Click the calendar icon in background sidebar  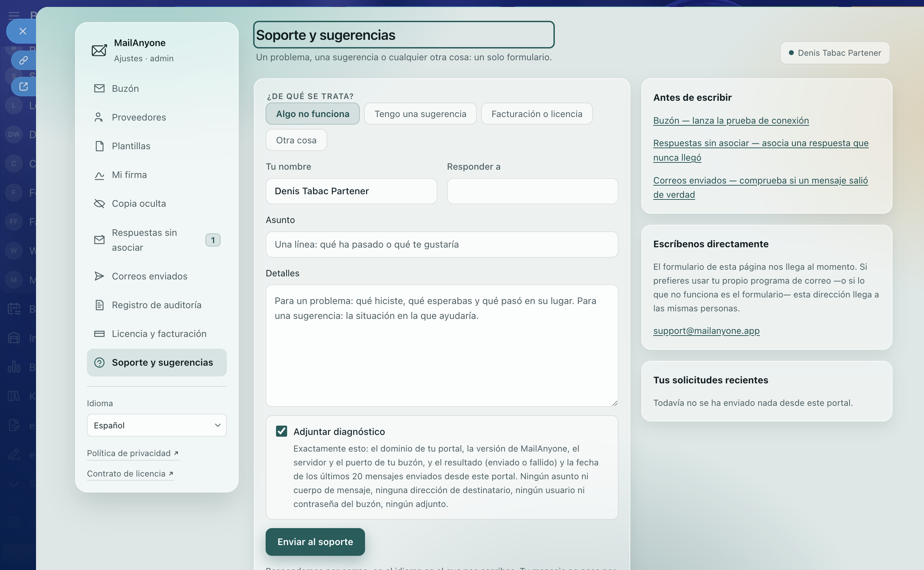(14, 309)
